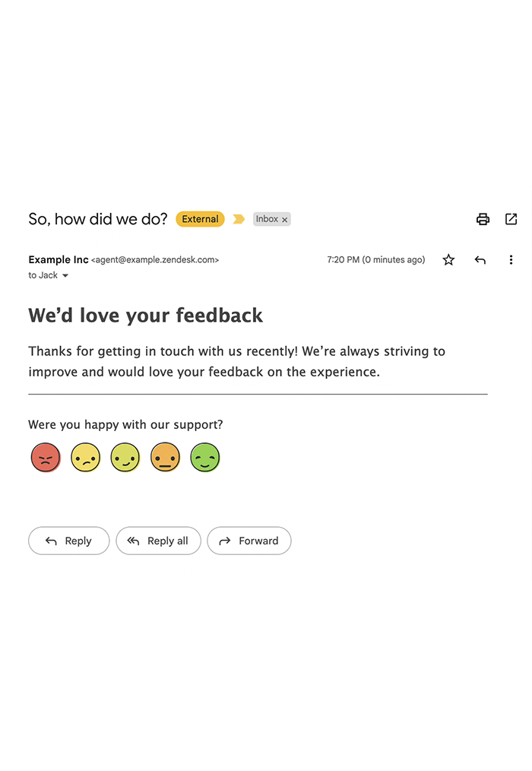Open the email in a new window
This screenshot has height=771, width=532.
(511, 219)
